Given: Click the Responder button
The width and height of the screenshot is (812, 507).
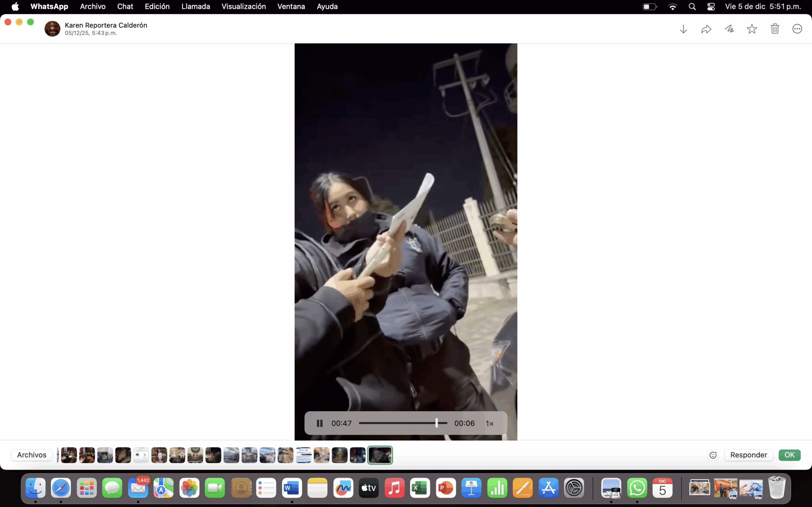Looking at the screenshot, I should [x=749, y=455].
